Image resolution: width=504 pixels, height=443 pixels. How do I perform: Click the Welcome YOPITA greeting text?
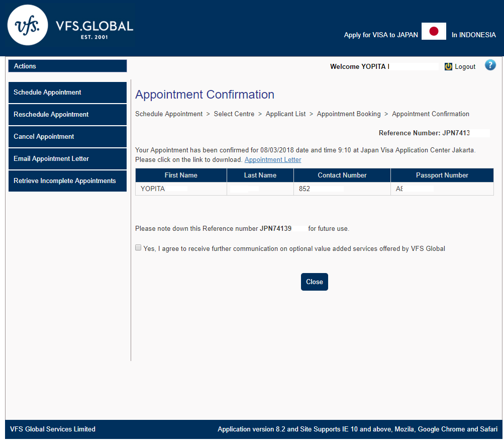[360, 66]
